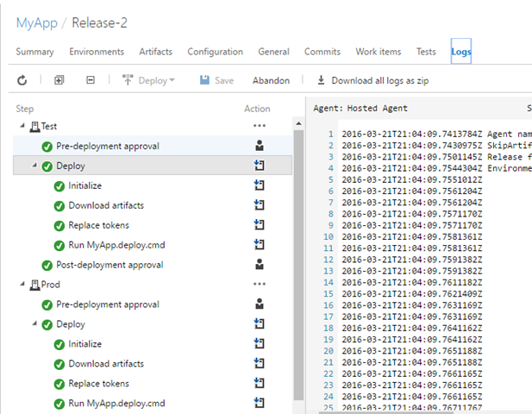532x414 pixels.
Task: Select Replace tokens step under Test
Action: [x=153, y=225]
